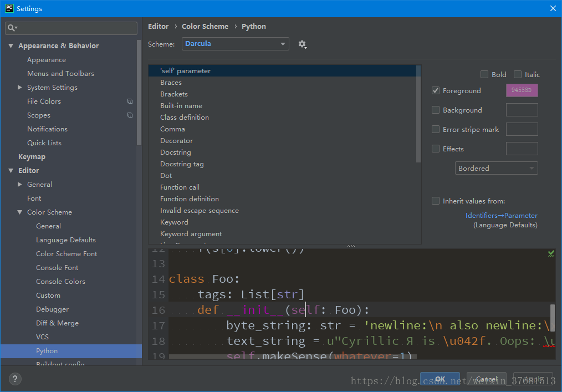Select Appearance in settings tree
This screenshot has width=562, height=392.
pos(46,60)
